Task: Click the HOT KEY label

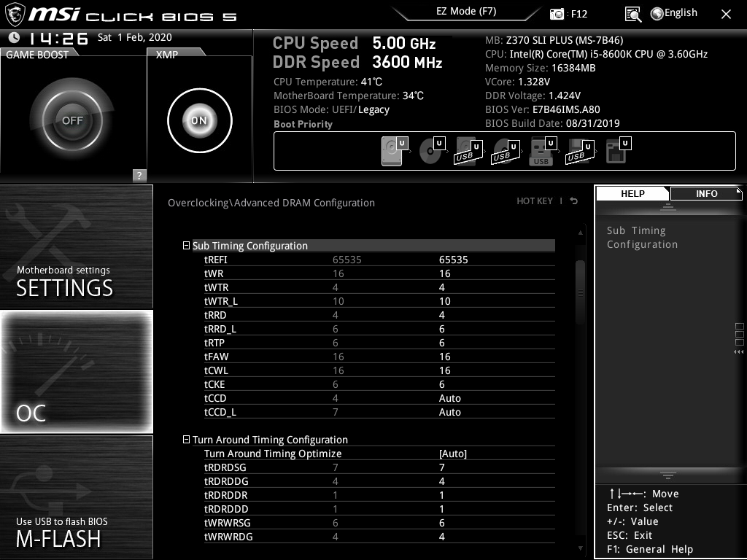Action: (x=535, y=201)
